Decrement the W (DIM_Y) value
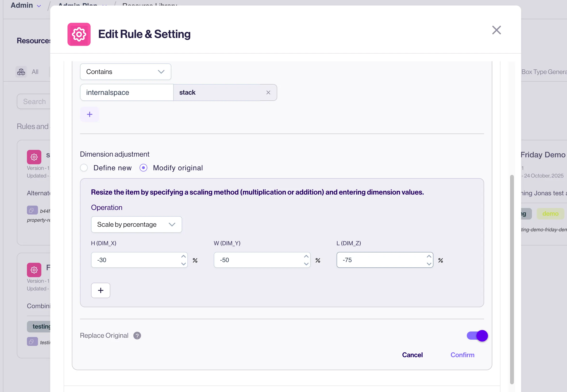The width and height of the screenshot is (567, 392). pos(306,264)
